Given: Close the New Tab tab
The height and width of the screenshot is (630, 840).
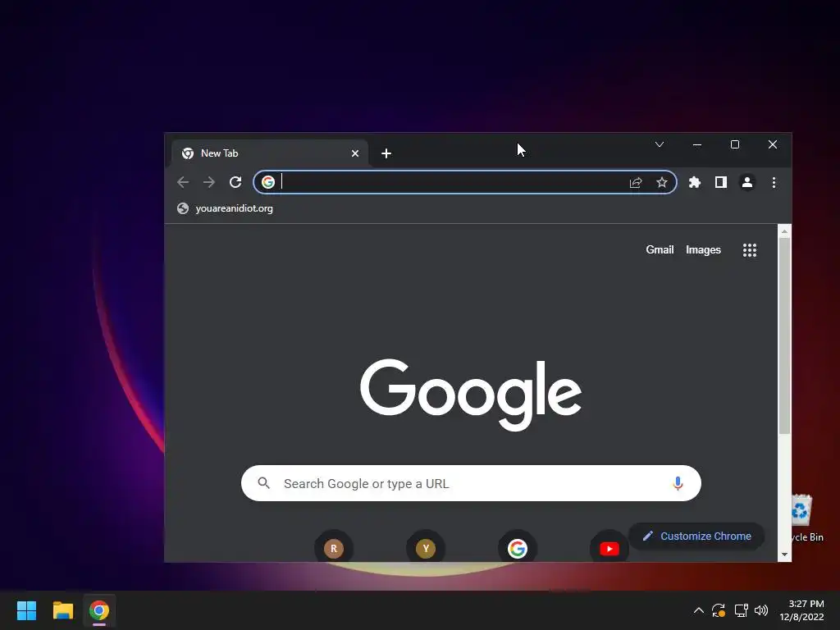Looking at the screenshot, I should point(355,153).
